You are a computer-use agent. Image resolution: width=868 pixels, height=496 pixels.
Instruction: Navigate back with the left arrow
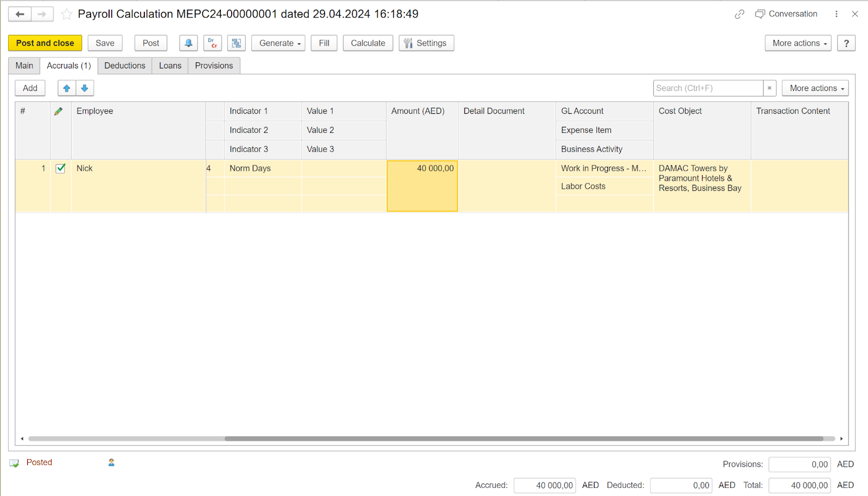[20, 14]
